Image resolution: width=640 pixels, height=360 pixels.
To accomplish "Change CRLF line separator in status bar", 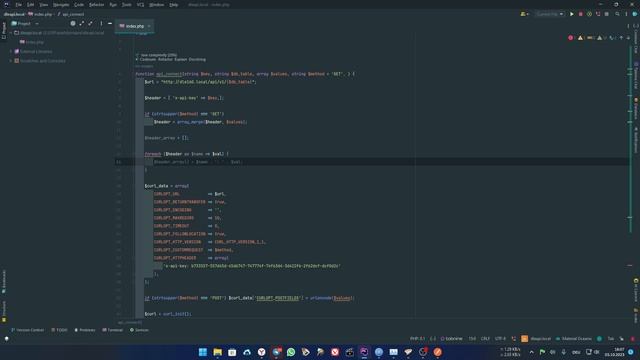I will pyautogui.click(x=485, y=339).
